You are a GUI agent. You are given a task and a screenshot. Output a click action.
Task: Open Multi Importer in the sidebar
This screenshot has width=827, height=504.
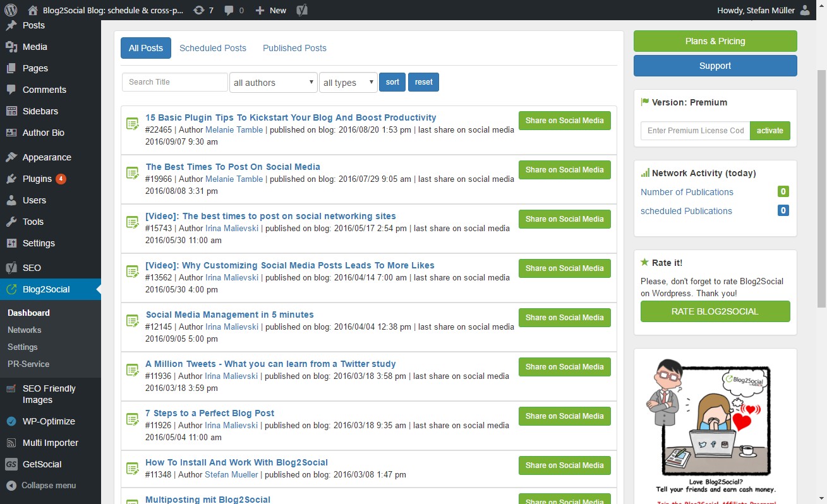tap(51, 443)
